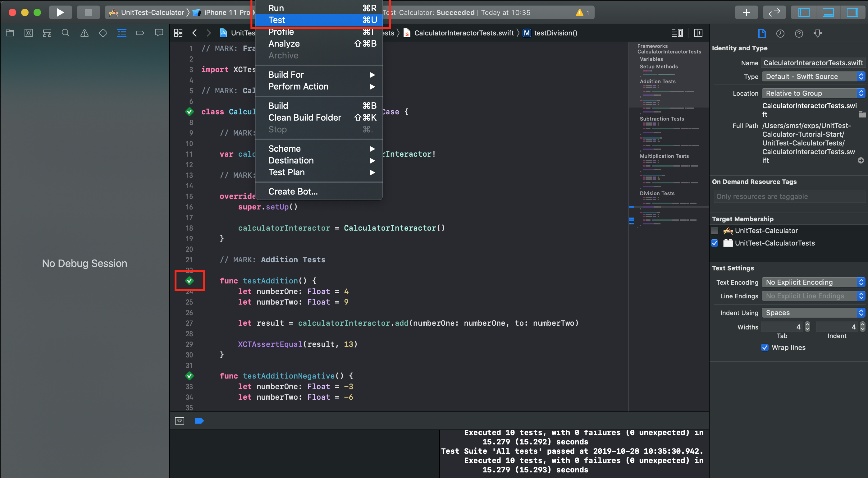Choose Analyze from the Product menu
868x478 pixels.
(319, 44)
